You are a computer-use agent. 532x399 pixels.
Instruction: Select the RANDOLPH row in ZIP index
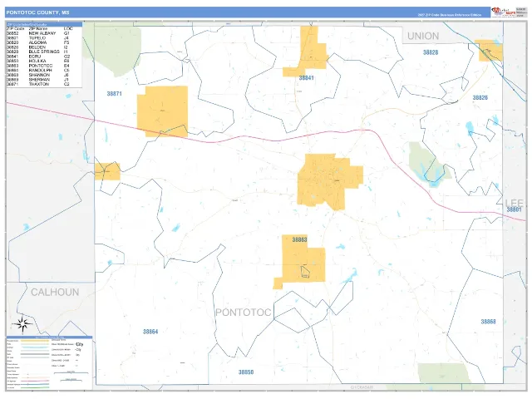38,70
